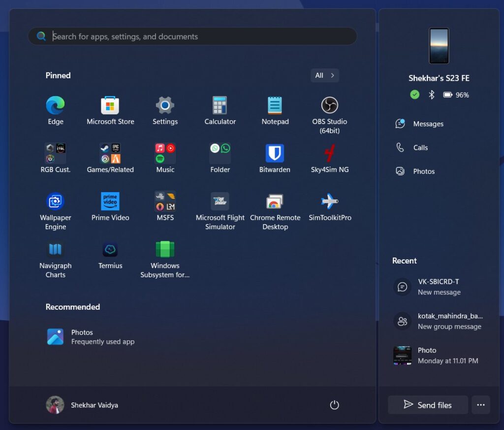
Task: Open the All apps list
Action: coord(324,75)
